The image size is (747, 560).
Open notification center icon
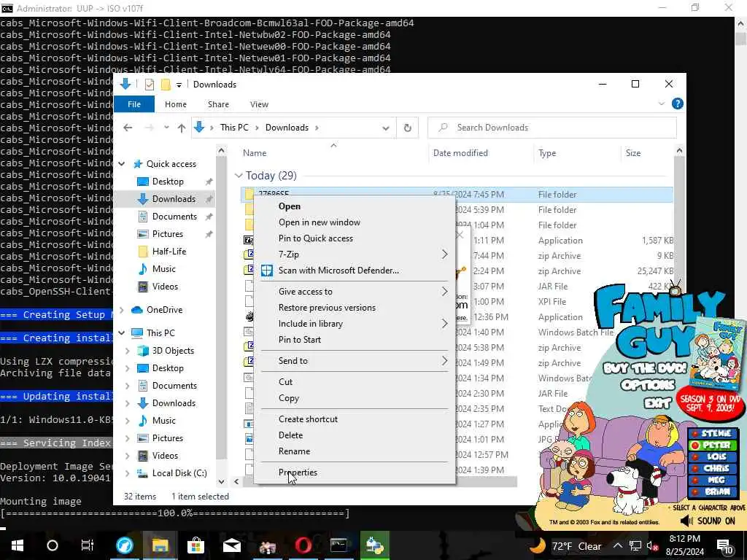[725, 546]
